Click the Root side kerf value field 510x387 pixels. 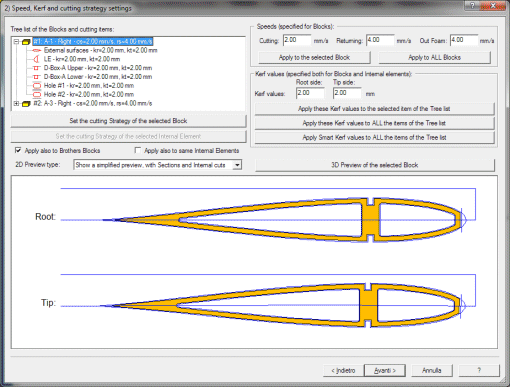[x=310, y=93]
